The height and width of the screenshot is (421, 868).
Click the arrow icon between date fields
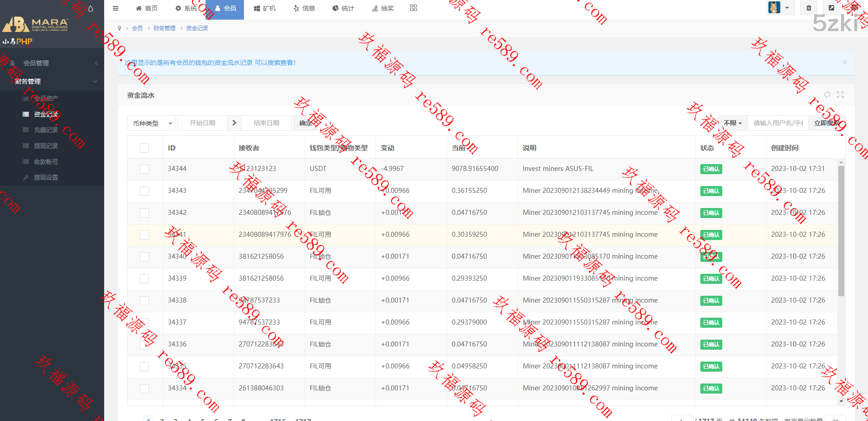[x=234, y=123]
